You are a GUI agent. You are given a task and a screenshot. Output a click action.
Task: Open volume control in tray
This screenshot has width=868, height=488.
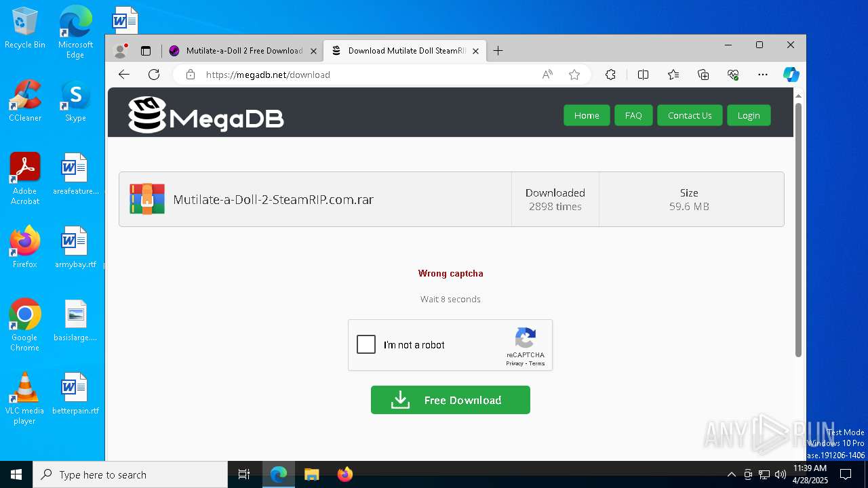(781, 474)
